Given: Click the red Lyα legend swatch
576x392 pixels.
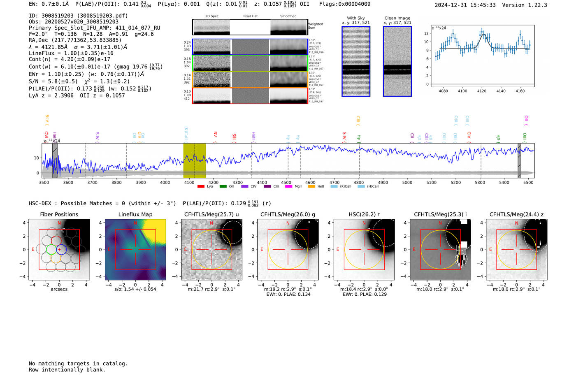Looking at the screenshot, I should [201, 186].
